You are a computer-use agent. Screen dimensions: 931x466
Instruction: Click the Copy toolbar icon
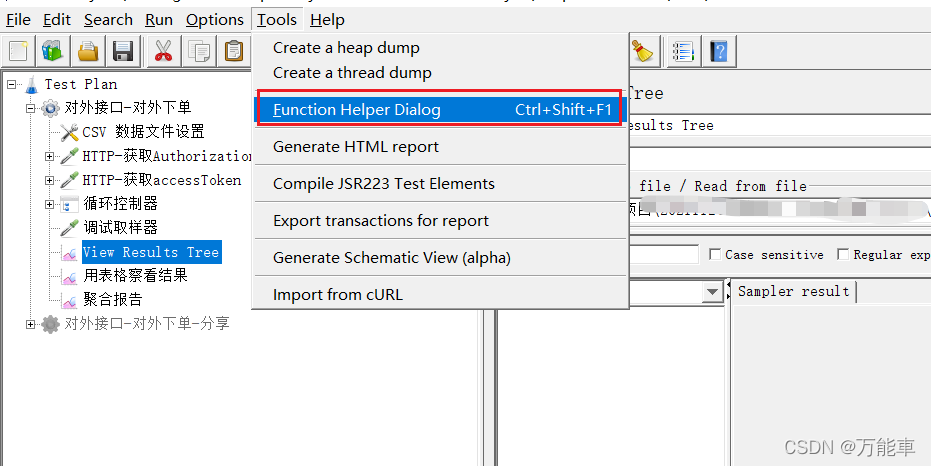click(199, 51)
